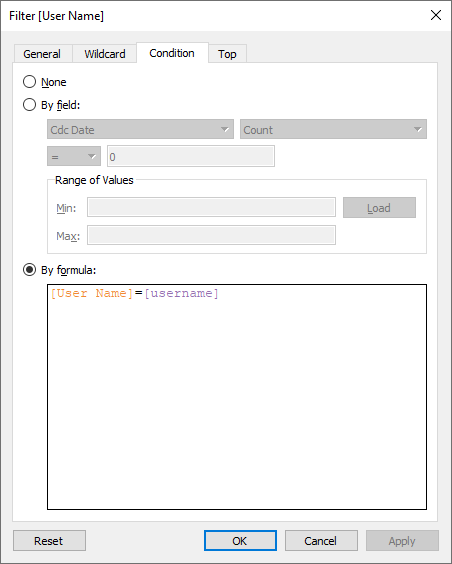The image size is (452, 564).
Task: Click the [User Name] field in formula
Action: [92, 294]
